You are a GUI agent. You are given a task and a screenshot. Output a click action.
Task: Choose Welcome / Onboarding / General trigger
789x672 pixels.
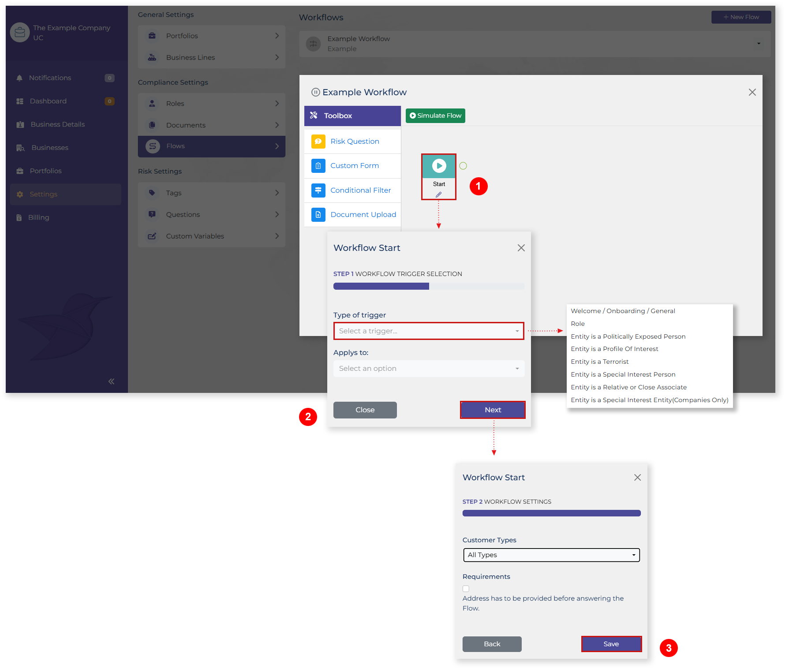click(623, 311)
